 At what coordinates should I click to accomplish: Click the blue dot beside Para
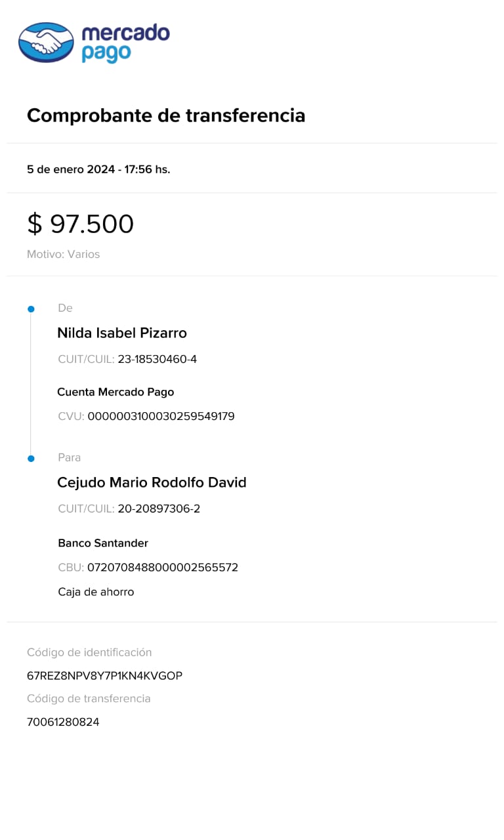pyautogui.click(x=31, y=458)
